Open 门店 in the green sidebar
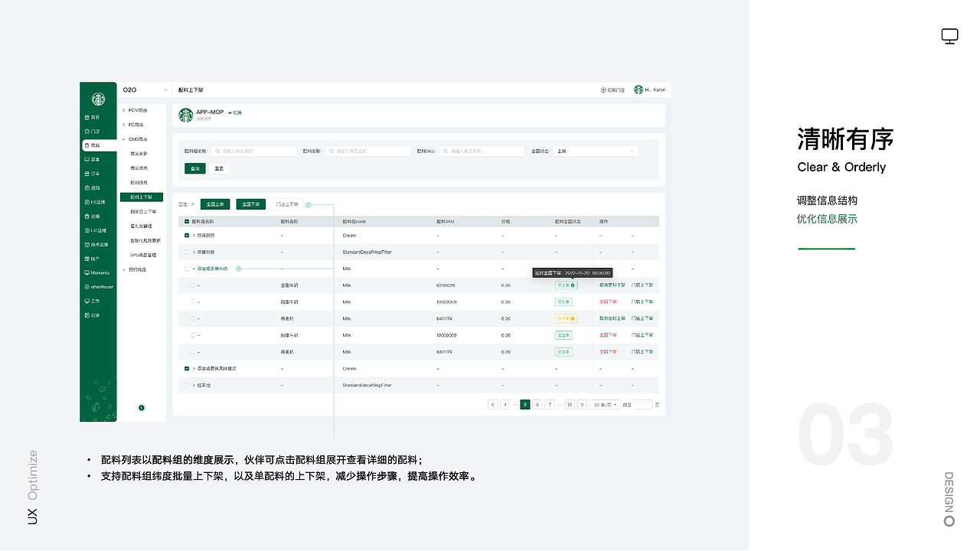The image size is (980, 551). click(92, 132)
